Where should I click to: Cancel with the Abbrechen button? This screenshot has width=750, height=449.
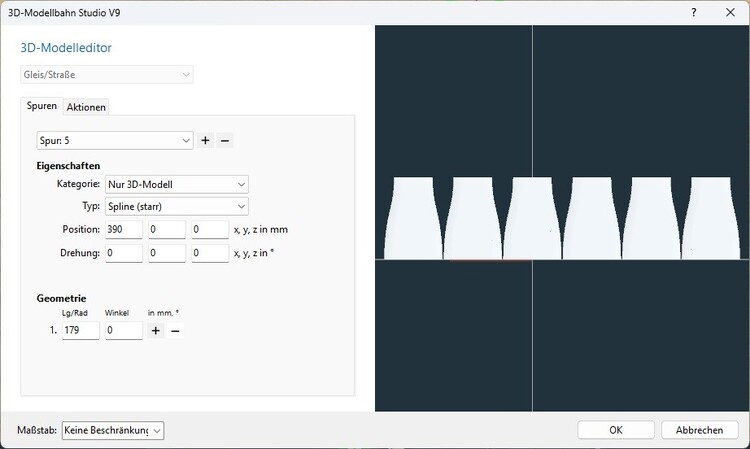tap(699, 430)
